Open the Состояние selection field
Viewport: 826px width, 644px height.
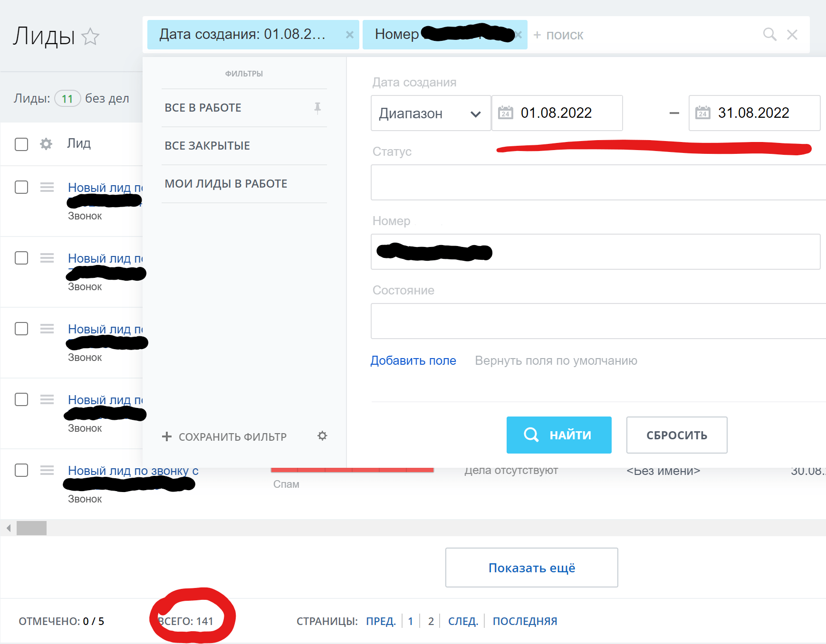click(x=598, y=321)
